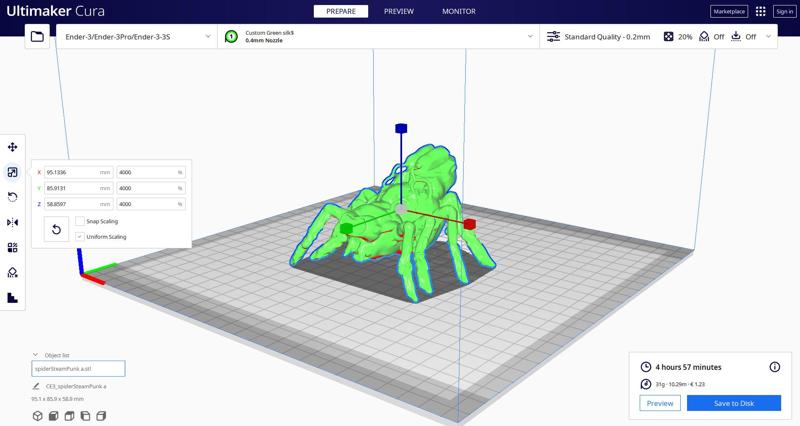
Task: Click the CE3_spiderSteamPunk a job name
Action: coord(76,386)
